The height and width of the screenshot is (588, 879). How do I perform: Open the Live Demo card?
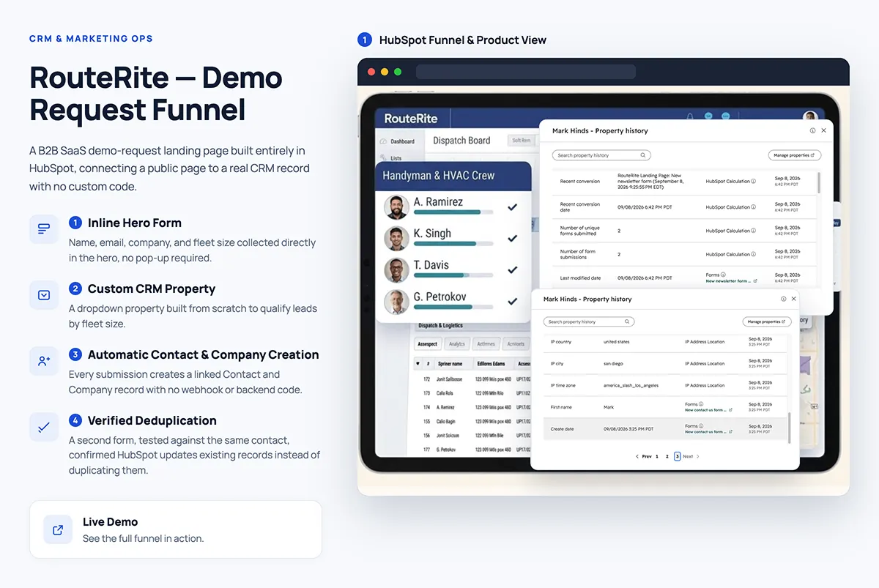pyautogui.click(x=176, y=529)
